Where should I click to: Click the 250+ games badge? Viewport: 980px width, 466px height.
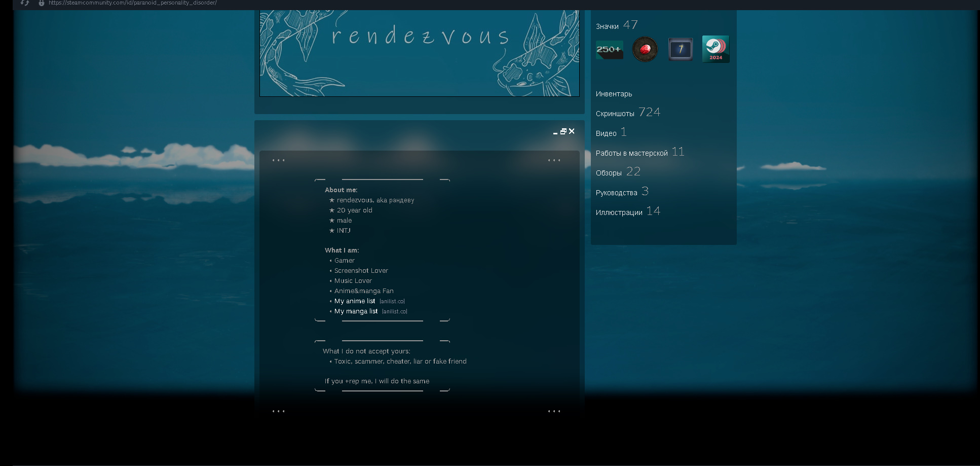[x=609, y=50]
